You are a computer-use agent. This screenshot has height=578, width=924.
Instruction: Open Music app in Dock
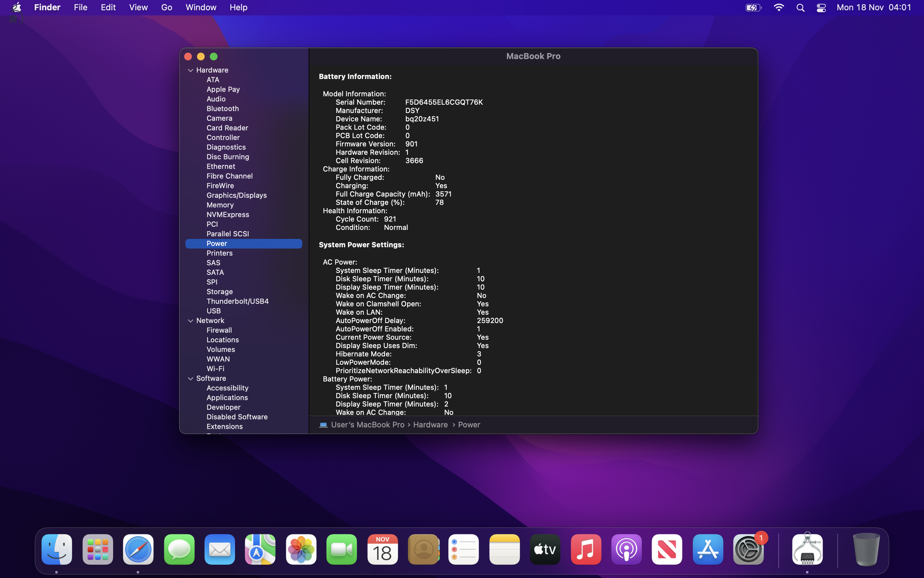586,549
